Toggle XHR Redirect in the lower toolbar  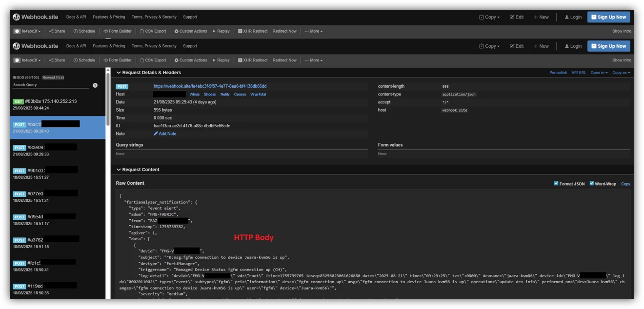[253, 60]
